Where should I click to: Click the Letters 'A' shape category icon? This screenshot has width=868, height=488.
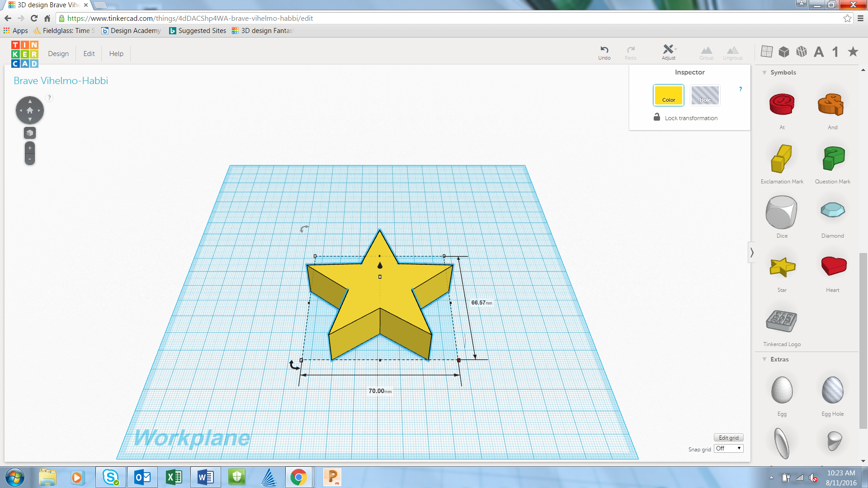coord(818,52)
